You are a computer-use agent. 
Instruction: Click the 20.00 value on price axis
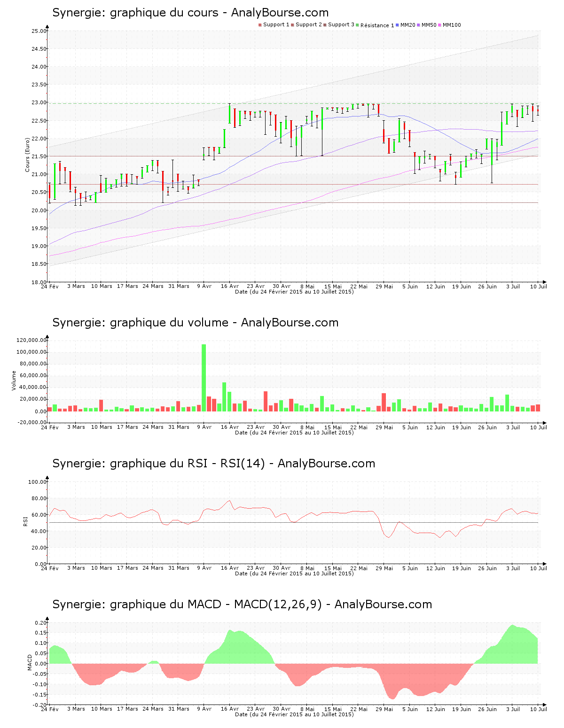click(x=39, y=210)
